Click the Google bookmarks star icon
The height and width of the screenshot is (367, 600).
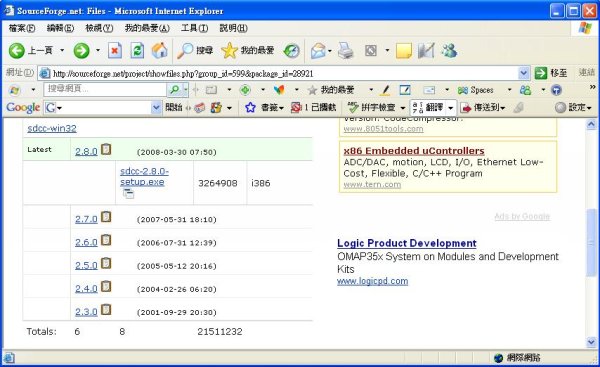click(x=250, y=108)
